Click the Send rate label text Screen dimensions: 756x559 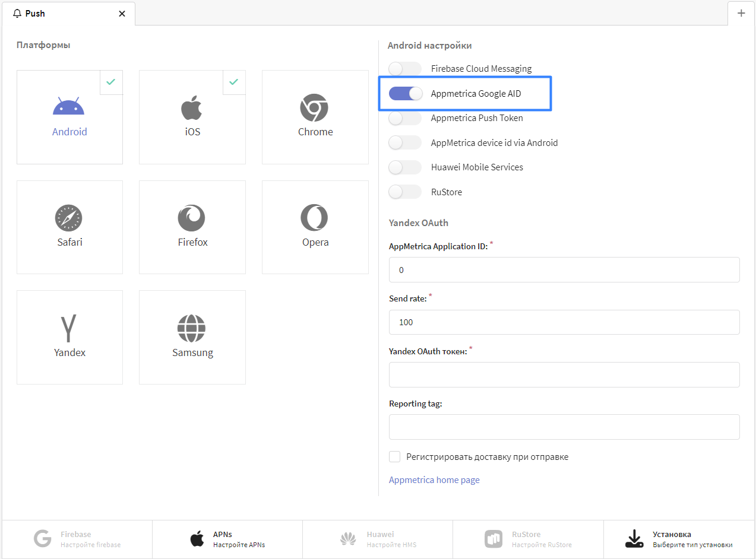click(x=408, y=298)
